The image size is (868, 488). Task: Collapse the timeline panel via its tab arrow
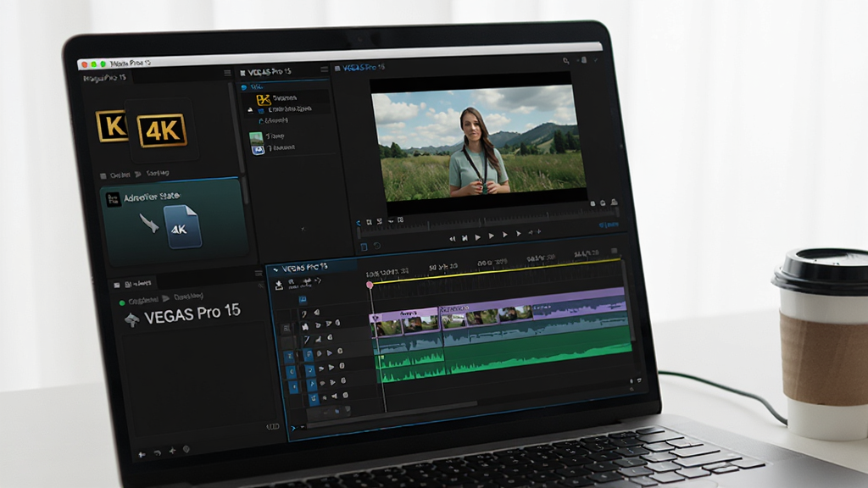coord(275,270)
